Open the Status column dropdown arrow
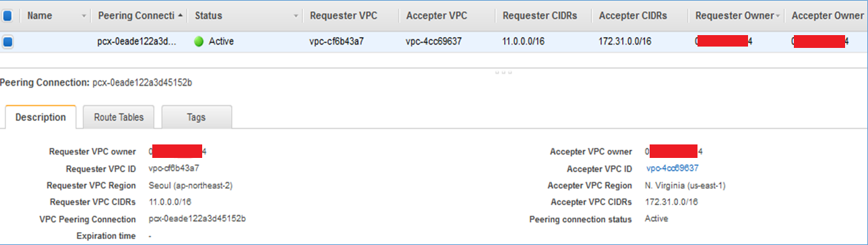 [x=297, y=16]
